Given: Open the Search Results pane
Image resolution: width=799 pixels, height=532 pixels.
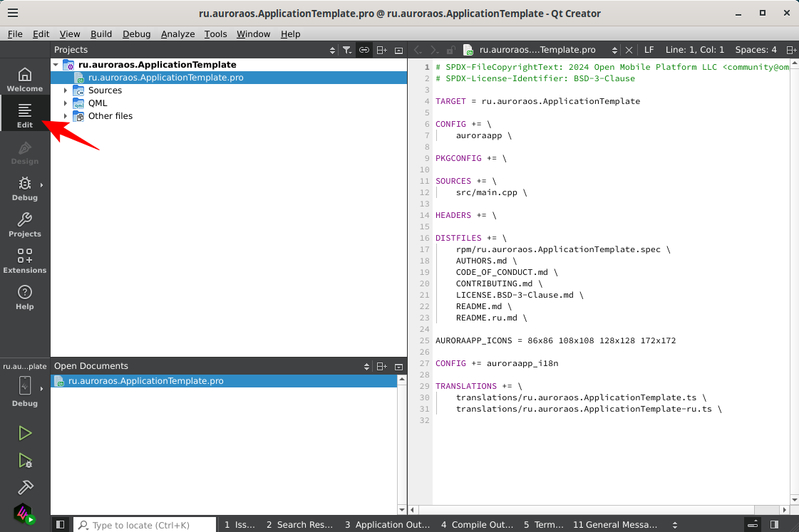Looking at the screenshot, I should [299, 525].
